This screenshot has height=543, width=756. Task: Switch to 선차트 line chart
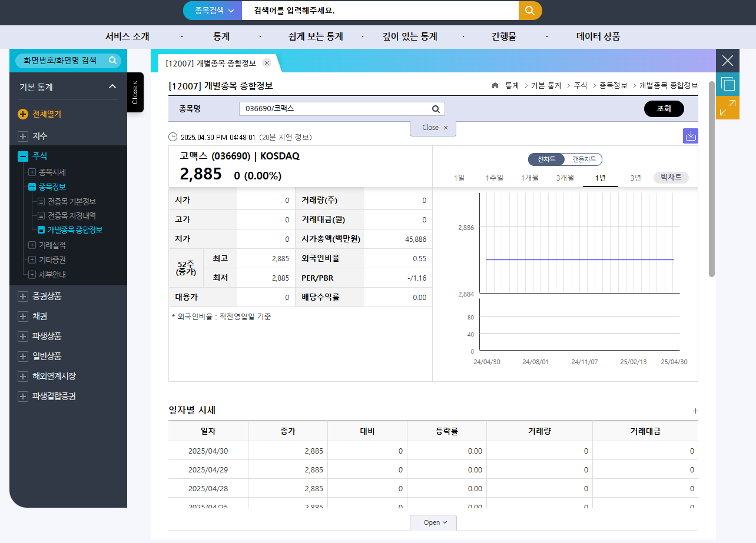click(x=546, y=159)
